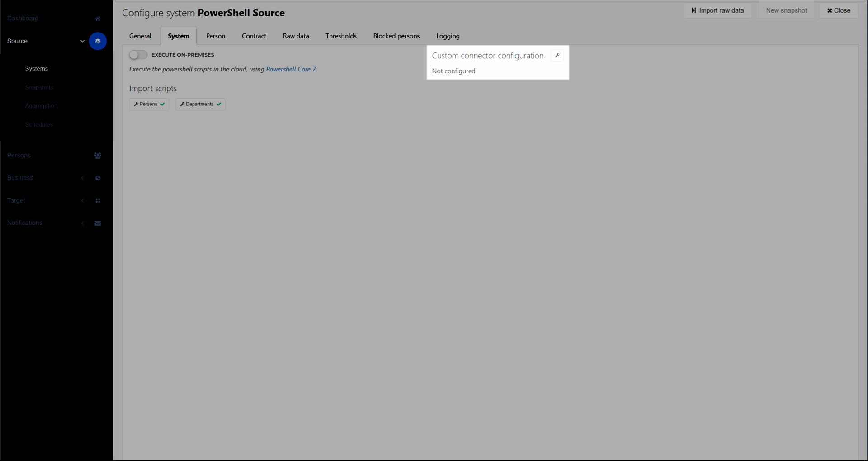Open the Person tab
The width and height of the screenshot is (868, 461).
[x=216, y=36]
